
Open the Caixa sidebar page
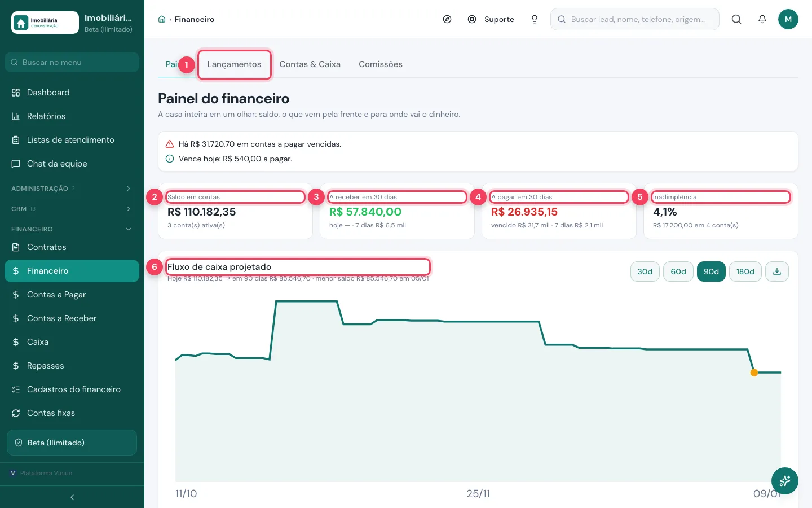coord(72,342)
